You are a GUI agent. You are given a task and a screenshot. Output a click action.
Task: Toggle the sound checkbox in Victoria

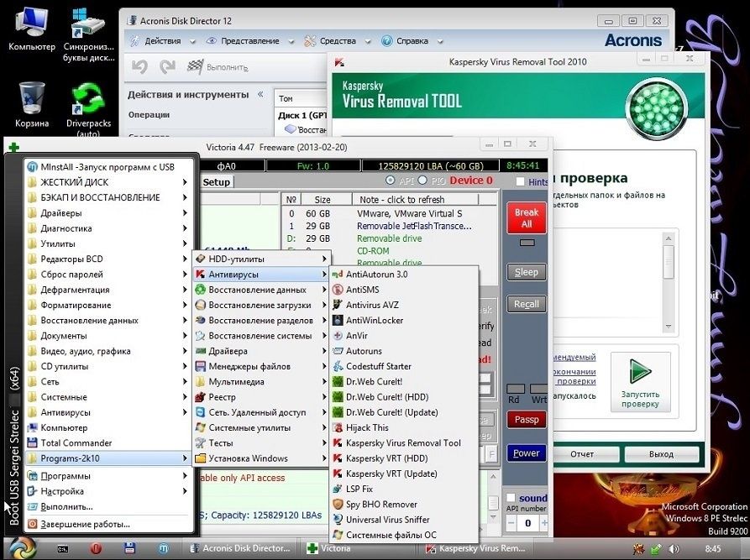(511, 498)
